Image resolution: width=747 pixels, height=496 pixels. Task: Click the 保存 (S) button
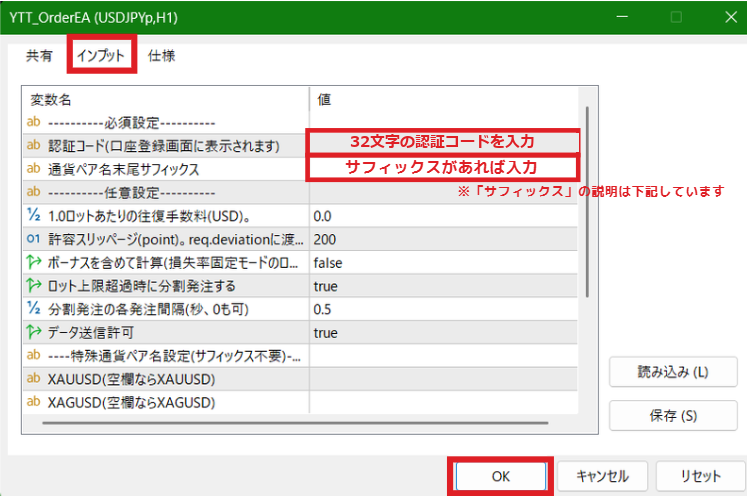tap(673, 415)
